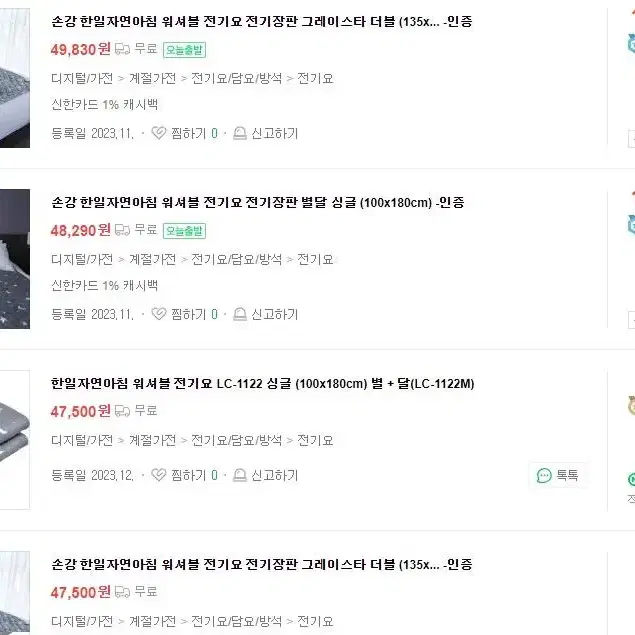Click siren report icon on 48,290원 listing
The image size is (635, 635).
coord(240,314)
